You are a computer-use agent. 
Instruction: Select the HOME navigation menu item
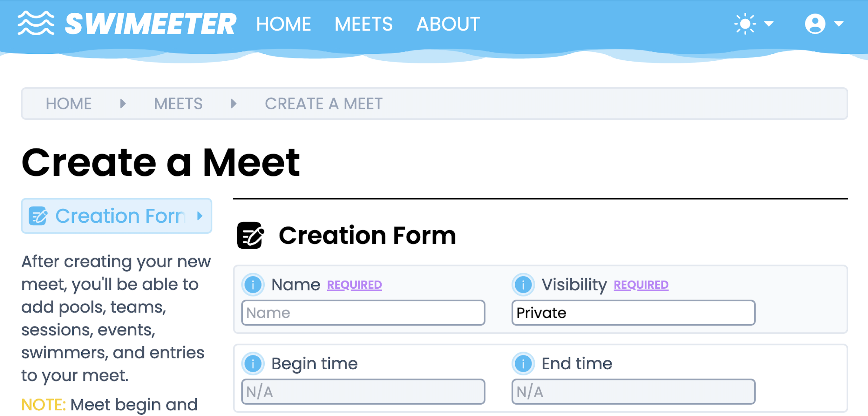point(283,24)
